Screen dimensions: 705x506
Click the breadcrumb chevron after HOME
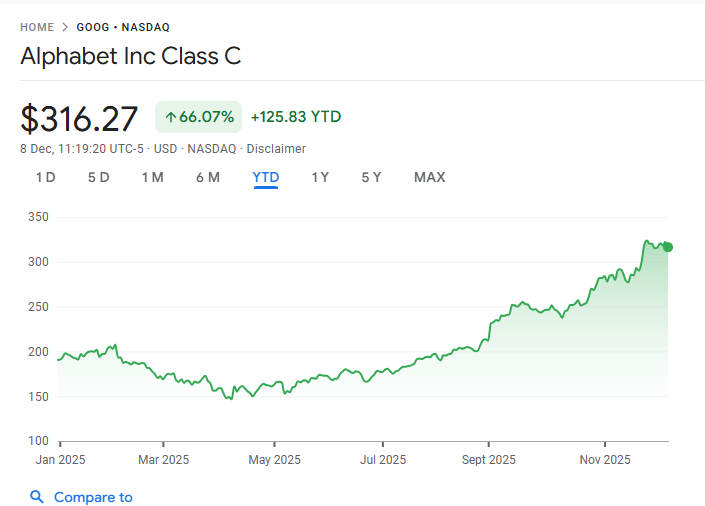[65, 27]
